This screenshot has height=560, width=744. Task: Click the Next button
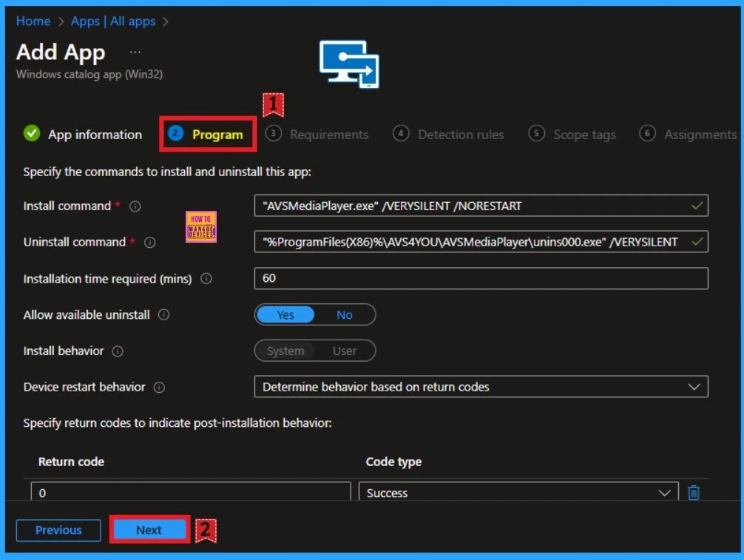pos(149,530)
